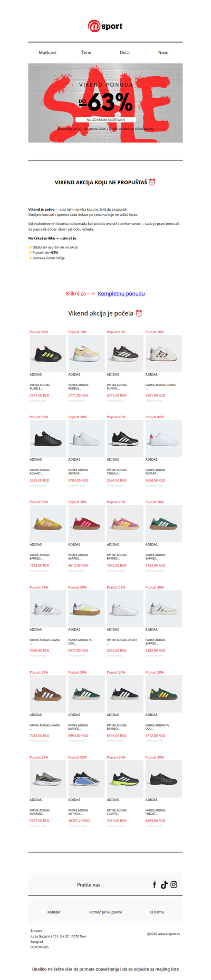Screen dimensions: 211x980
Task: Select the Žene menu item
Action: (x=86, y=53)
